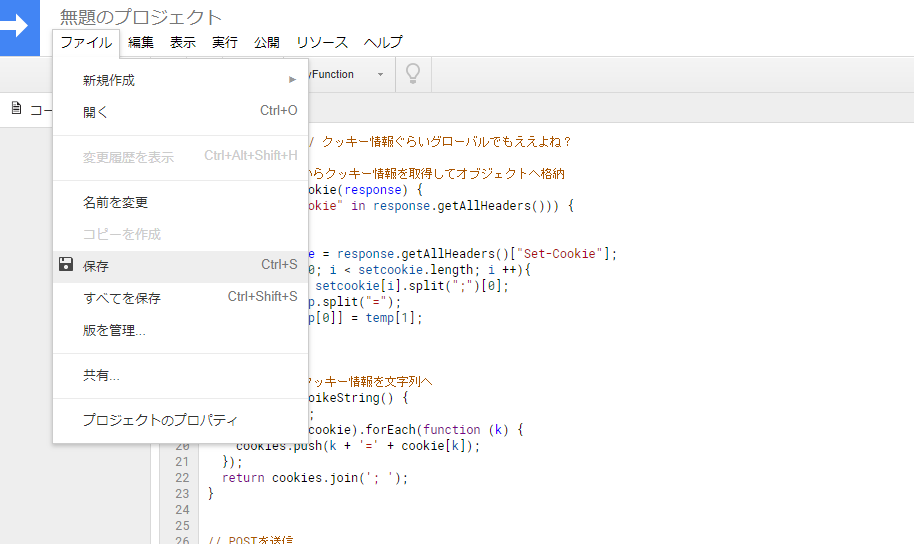Open the 編集 menu
The width and height of the screenshot is (914, 544).
[141, 42]
